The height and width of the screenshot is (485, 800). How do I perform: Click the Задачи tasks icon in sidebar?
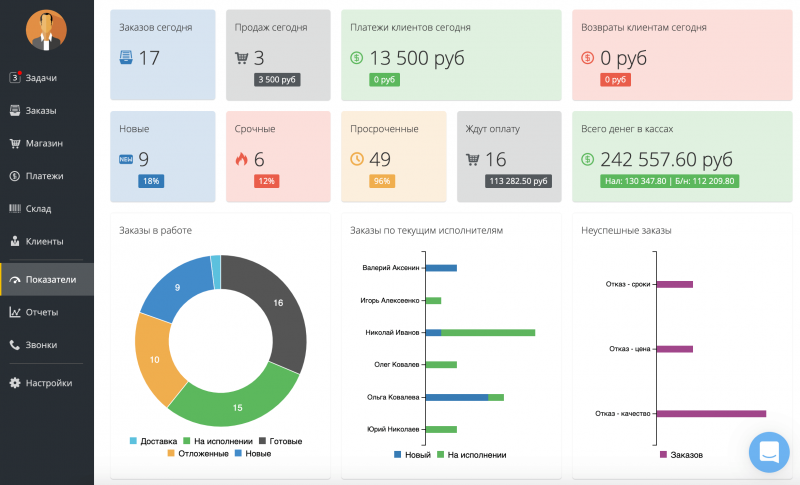(x=15, y=77)
